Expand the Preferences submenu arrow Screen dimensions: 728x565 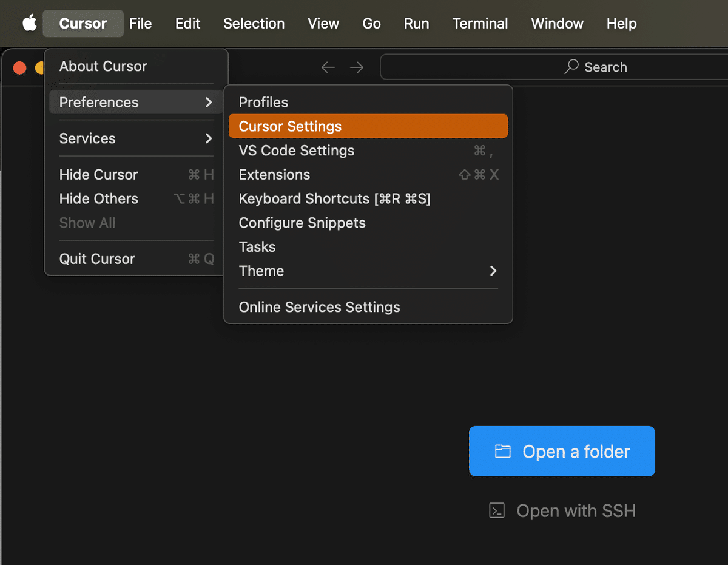(x=209, y=102)
